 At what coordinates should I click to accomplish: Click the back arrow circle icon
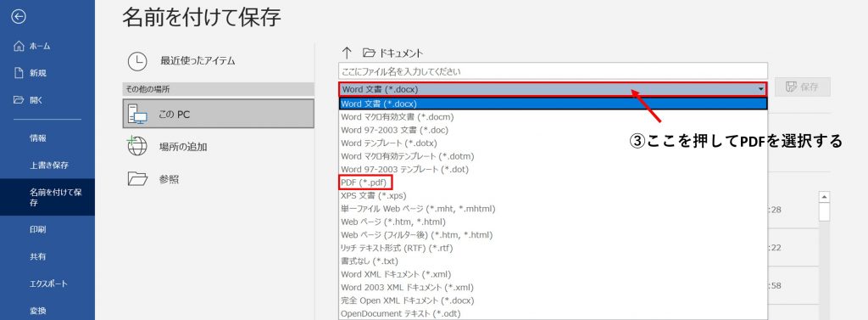pos(19,17)
